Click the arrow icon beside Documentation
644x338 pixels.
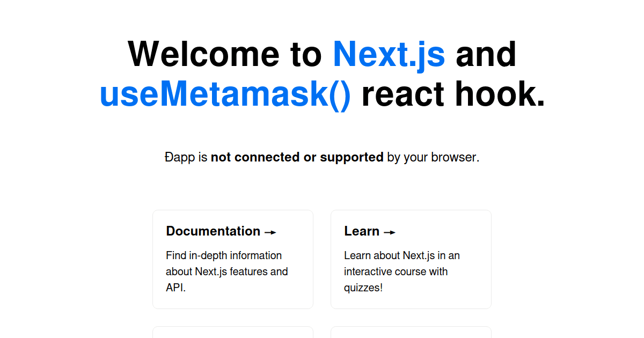click(270, 232)
